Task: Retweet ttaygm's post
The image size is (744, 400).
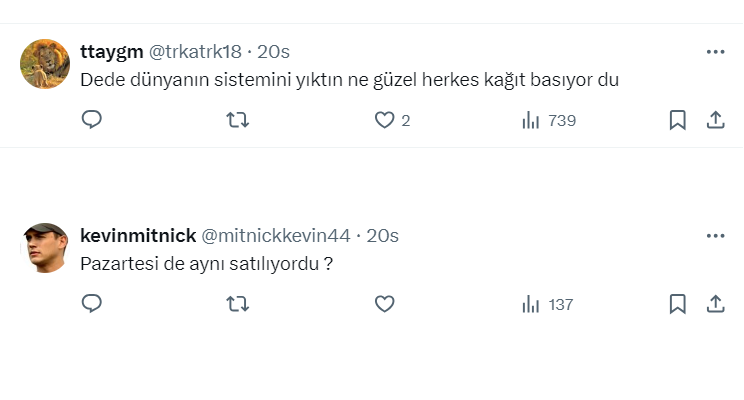Action: (238, 120)
